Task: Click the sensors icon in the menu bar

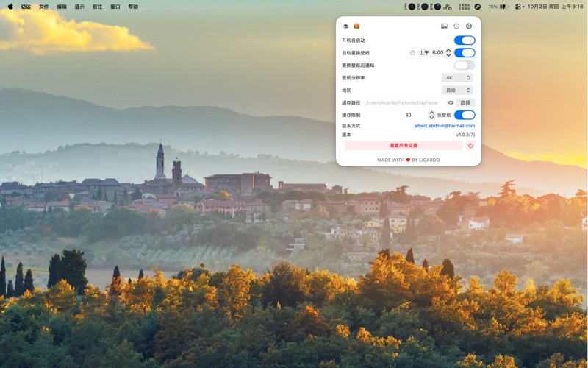Action: [448, 7]
